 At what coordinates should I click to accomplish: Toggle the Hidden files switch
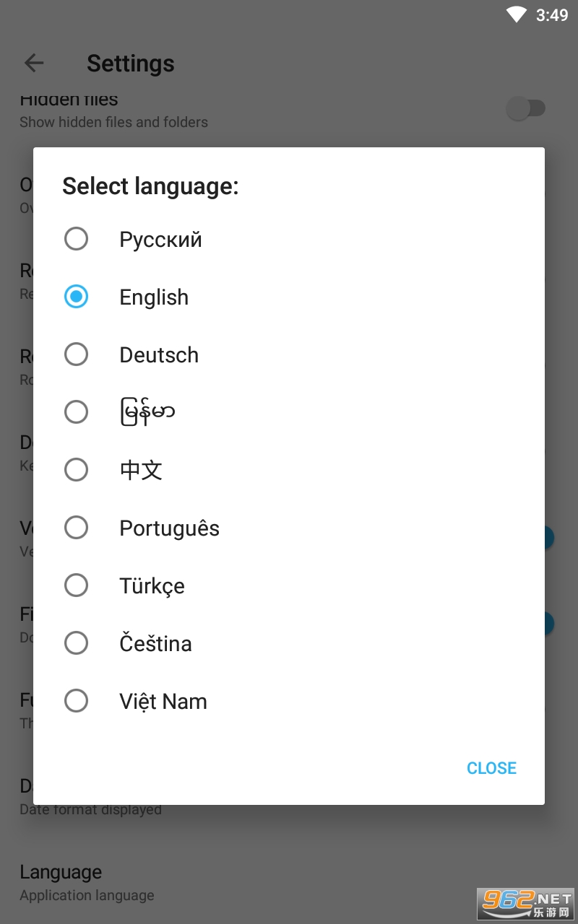point(525,109)
